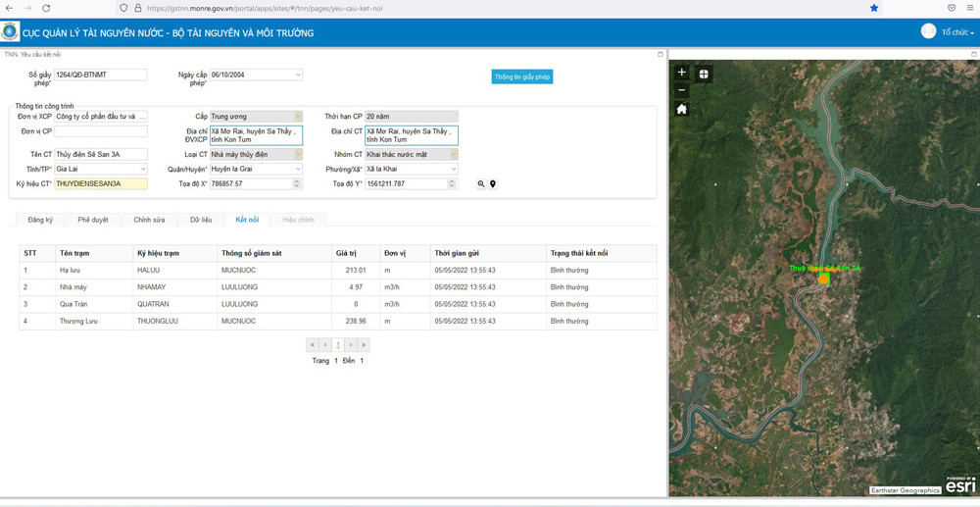The height and width of the screenshot is (507, 980).
Task: Zoom out on the map
Action: click(682, 90)
